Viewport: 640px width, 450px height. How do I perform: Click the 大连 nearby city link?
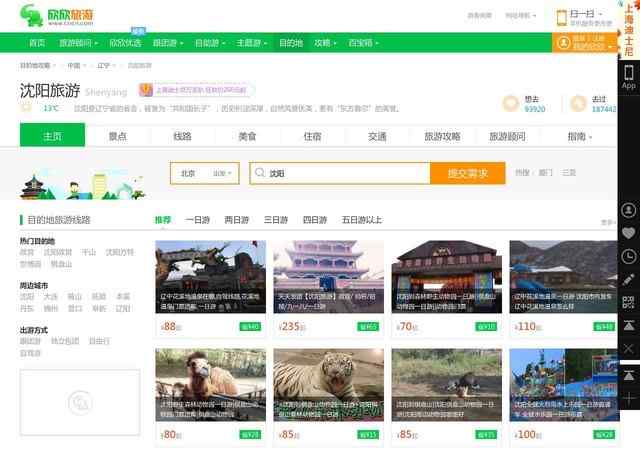pos(51,296)
